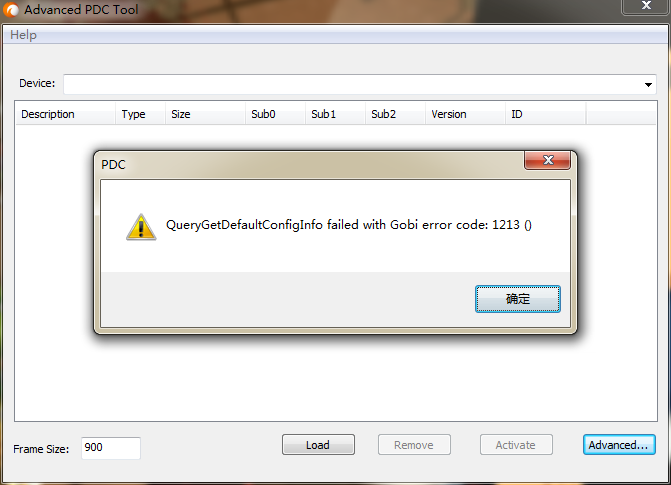Open the Help menu
671x485 pixels.
click(24, 35)
